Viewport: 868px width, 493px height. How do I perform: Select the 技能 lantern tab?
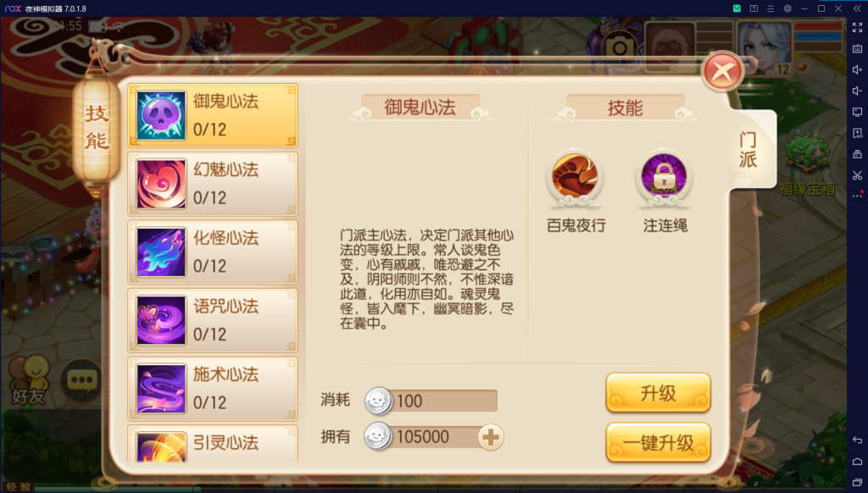(x=97, y=129)
